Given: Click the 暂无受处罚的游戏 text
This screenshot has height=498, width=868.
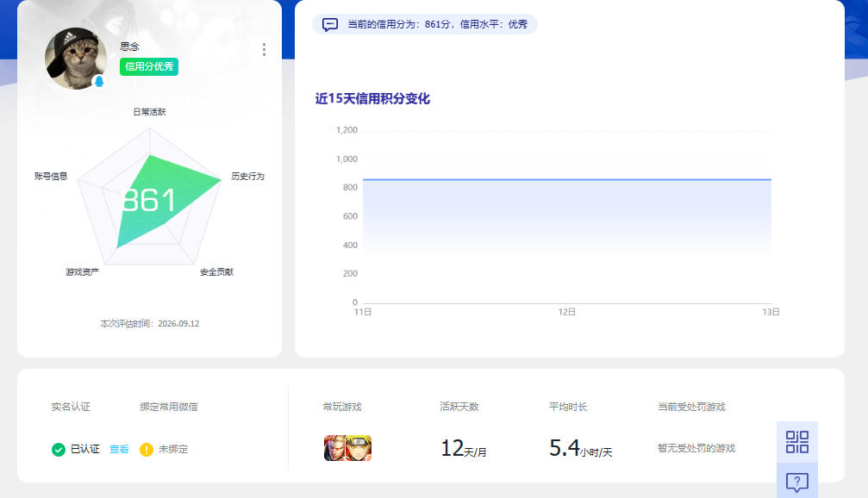Looking at the screenshot, I should (696, 448).
